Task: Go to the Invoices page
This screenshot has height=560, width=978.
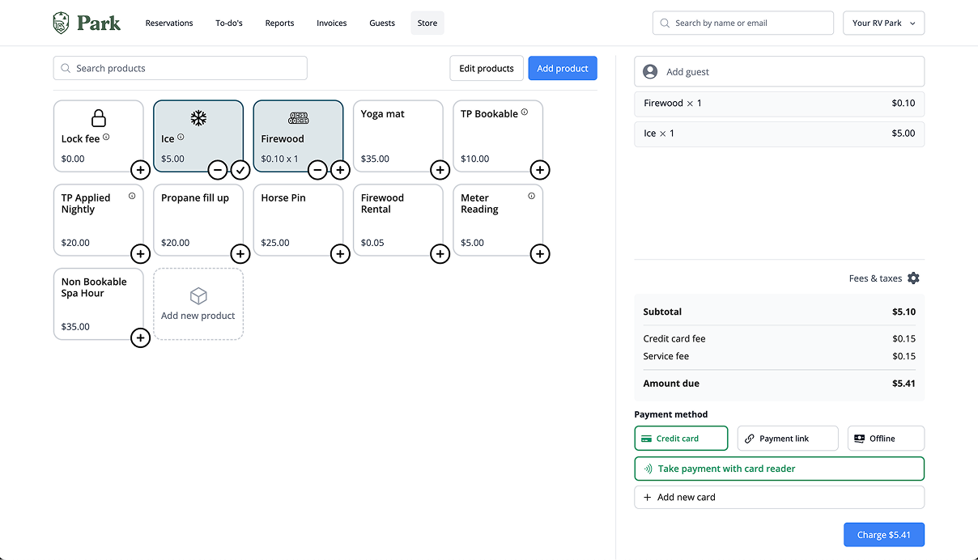Action: pyautogui.click(x=332, y=23)
